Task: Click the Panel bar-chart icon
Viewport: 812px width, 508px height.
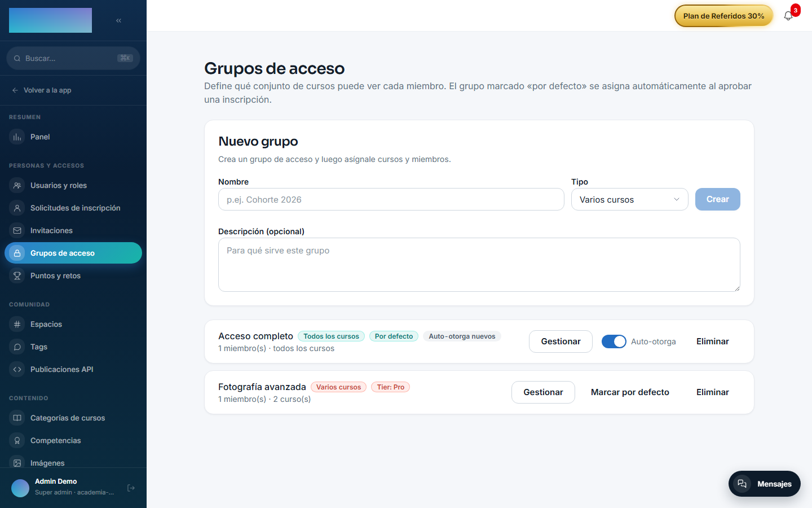Action: click(17, 137)
